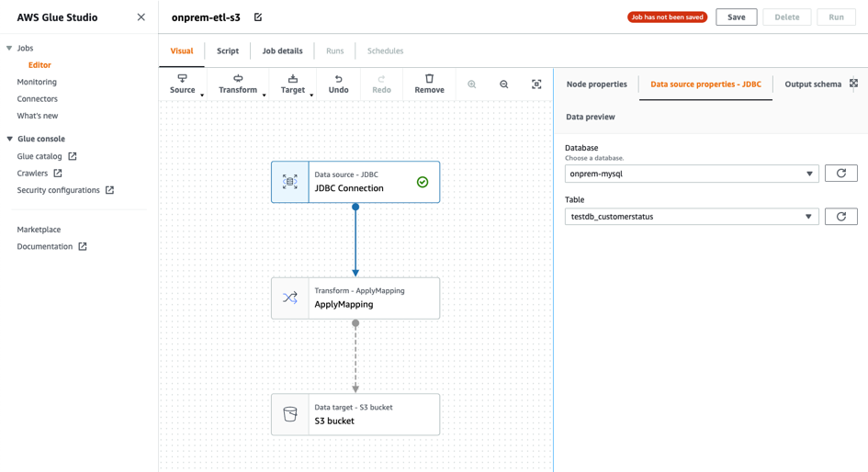This screenshot has height=472, width=868.
Task: Select Data source properties - JDBC tab
Action: click(705, 84)
